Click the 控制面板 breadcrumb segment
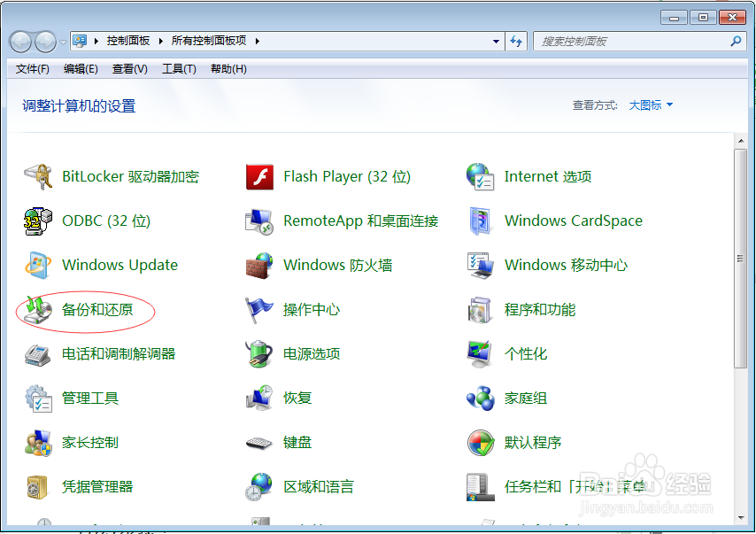This screenshot has height=534, width=756. click(128, 41)
